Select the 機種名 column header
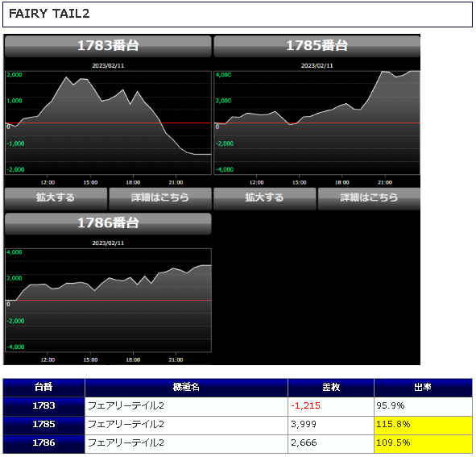This screenshot has width=476, height=457. pyautogui.click(x=186, y=388)
